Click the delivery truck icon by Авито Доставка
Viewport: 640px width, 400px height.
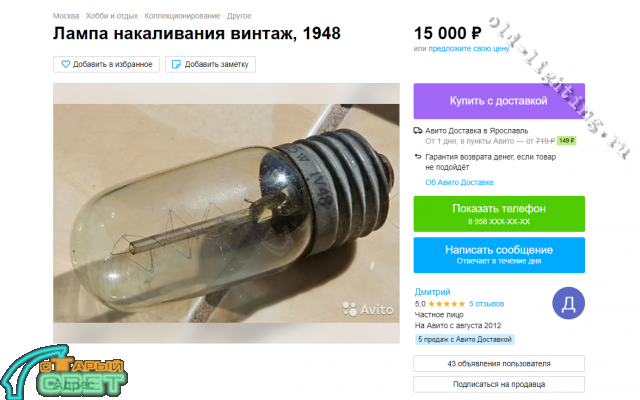pyautogui.click(x=418, y=131)
